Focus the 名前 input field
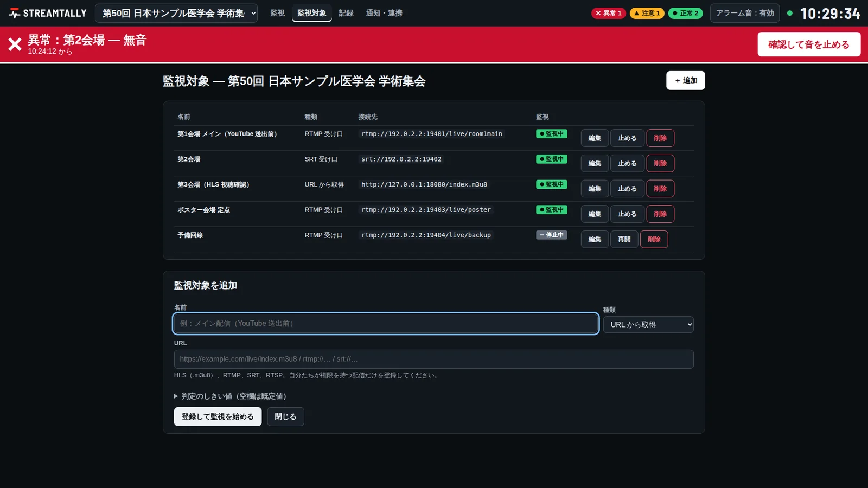Image resolution: width=868 pixels, height=488 pixels. pos(386,324)
